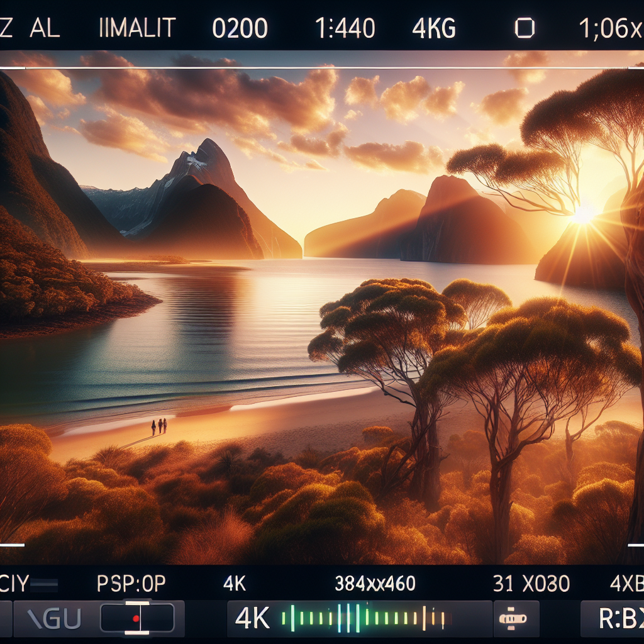Screen dimensions: 644x644
Task: Open the IIMALIT menu item
Action: tap(138, 28)
